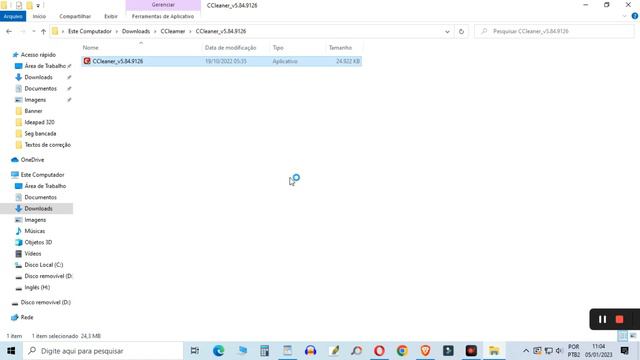Open Task View on taskbar
Viewport: 640px width, 360px height.
coord(195,351)
